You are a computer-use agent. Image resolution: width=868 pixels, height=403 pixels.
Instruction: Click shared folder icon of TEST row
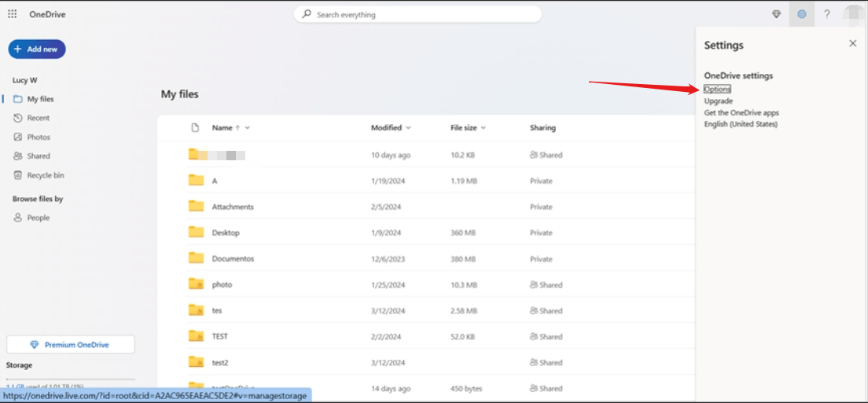coord(196,335)
